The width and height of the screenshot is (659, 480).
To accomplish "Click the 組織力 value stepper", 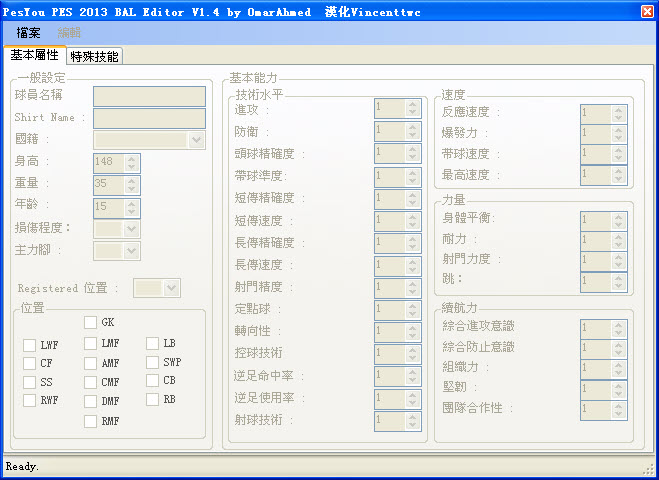I will pos(604,369).
